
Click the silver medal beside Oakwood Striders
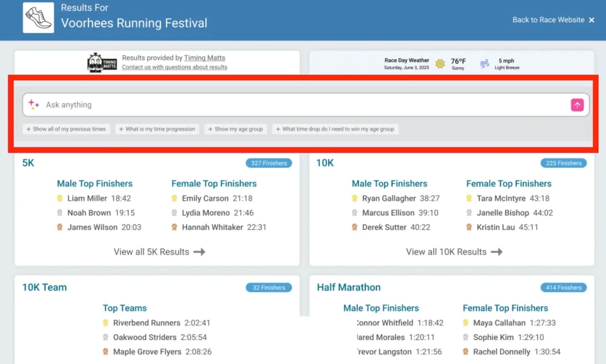point(106,338)
